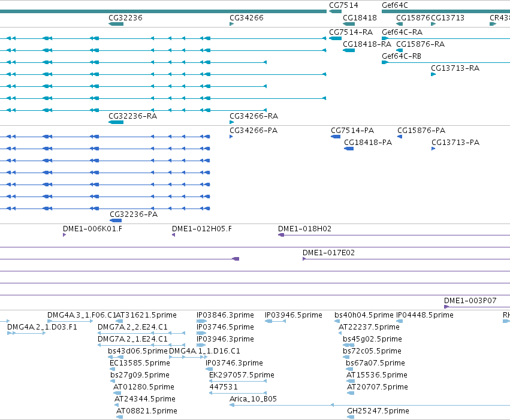Click the IP03946.3prime EST label
Image resolution: width=510 pixels, height=420 pixels.
coord(225,339)
